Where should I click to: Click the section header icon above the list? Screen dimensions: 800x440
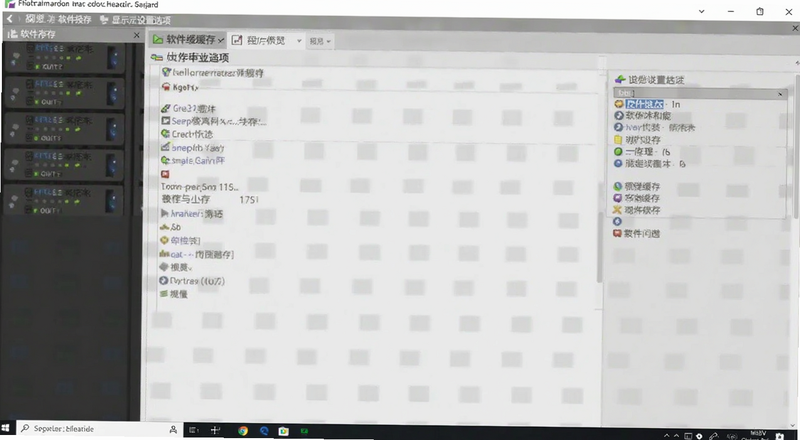(x=157, y=58)
